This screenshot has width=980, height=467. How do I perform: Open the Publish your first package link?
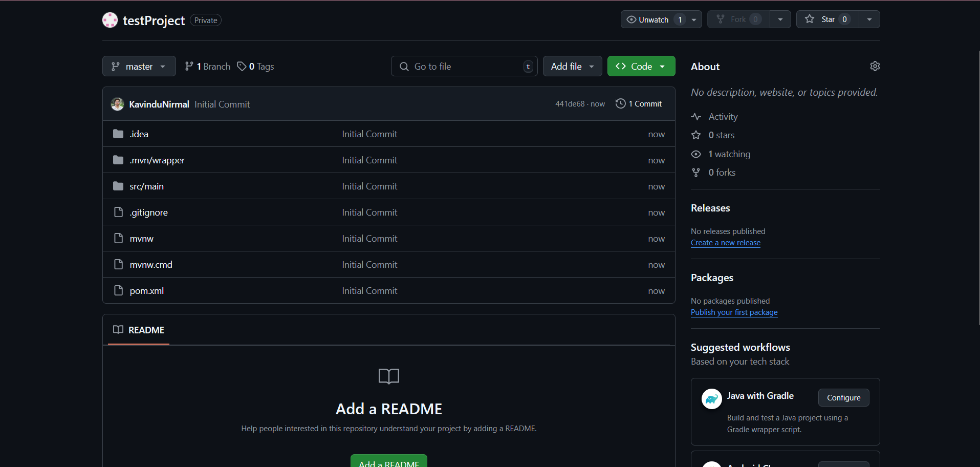click(x=734, y=312)
